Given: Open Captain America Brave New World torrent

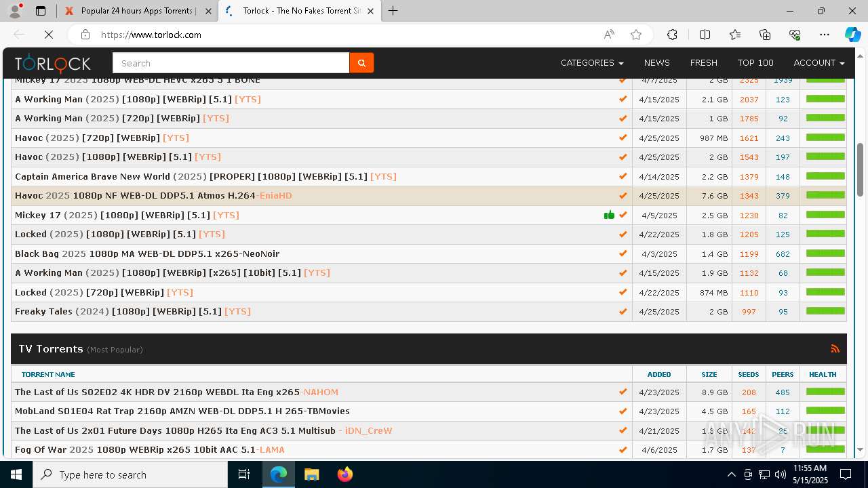Looking at the screenshot, I should (205, 176).
